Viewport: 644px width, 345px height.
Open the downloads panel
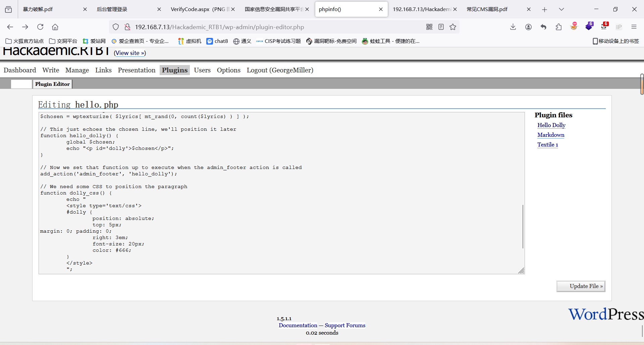pyautogui.click(x=513, y=27)
